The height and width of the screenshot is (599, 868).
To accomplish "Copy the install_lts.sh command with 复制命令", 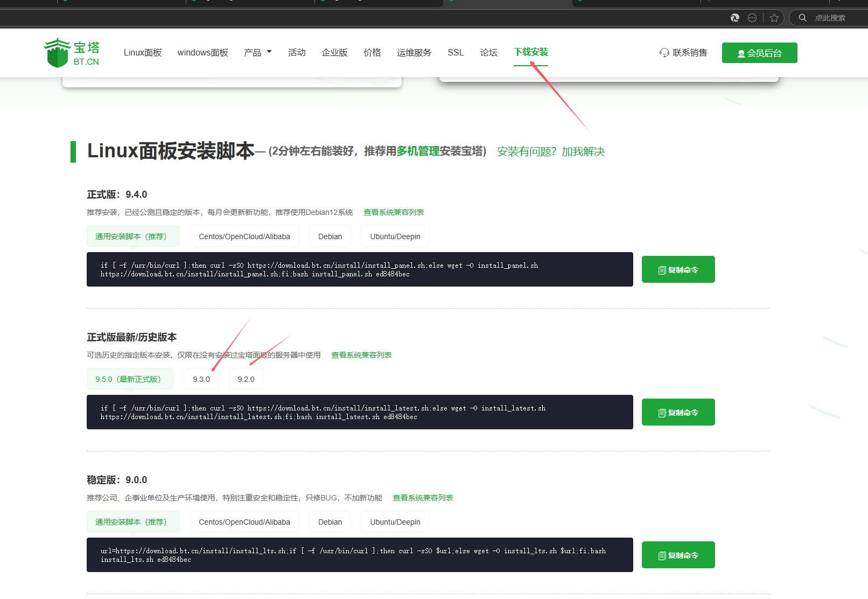I will coord(678,555).
